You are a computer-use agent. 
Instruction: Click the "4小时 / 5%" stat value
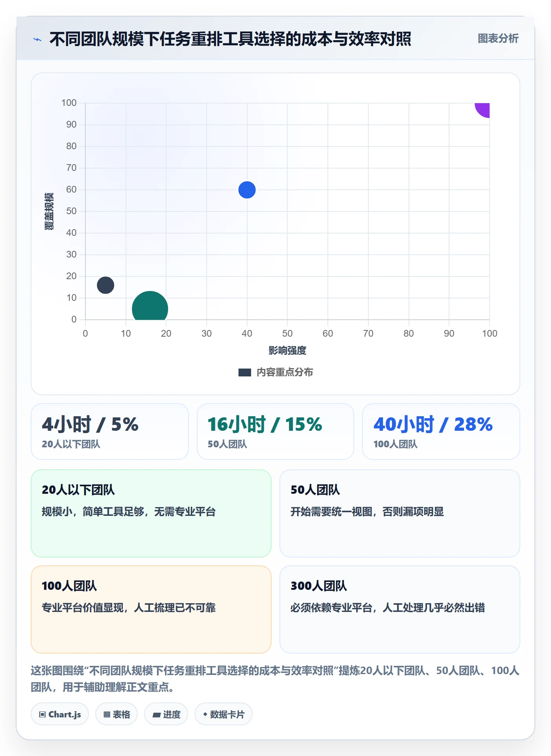click(x=90, y=424)
